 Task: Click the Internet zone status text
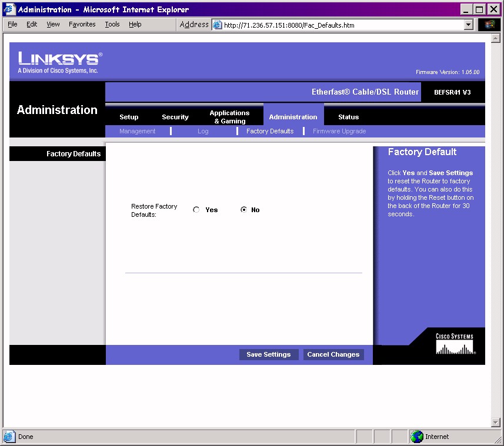pos(437,437)
